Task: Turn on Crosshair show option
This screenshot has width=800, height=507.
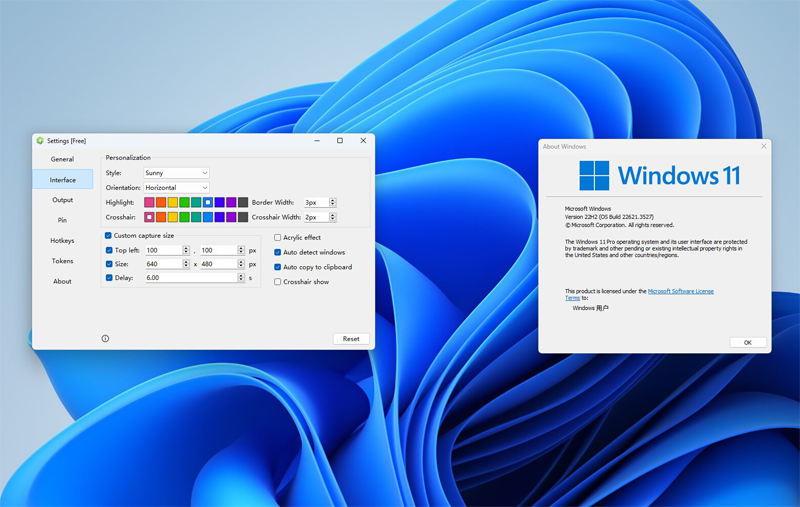Action: pos(278,282)
